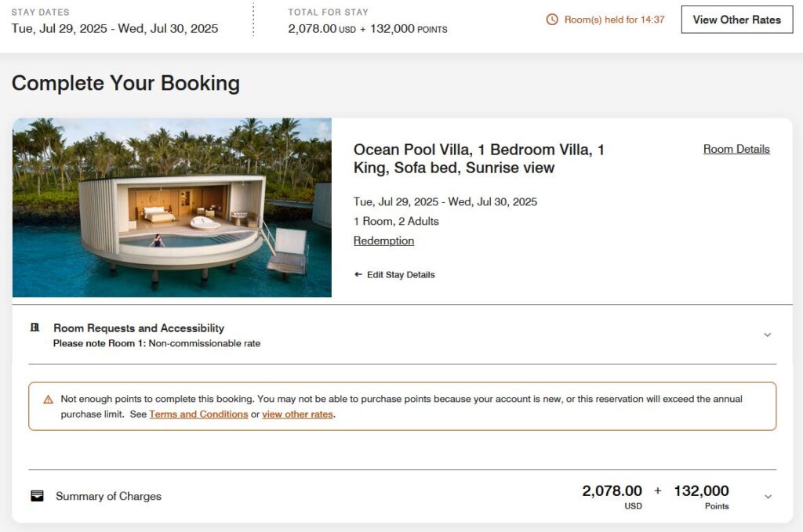The image size is (803, 532).
Task: Click the Room Requests accessibility icon
Action: click(35, 328)
